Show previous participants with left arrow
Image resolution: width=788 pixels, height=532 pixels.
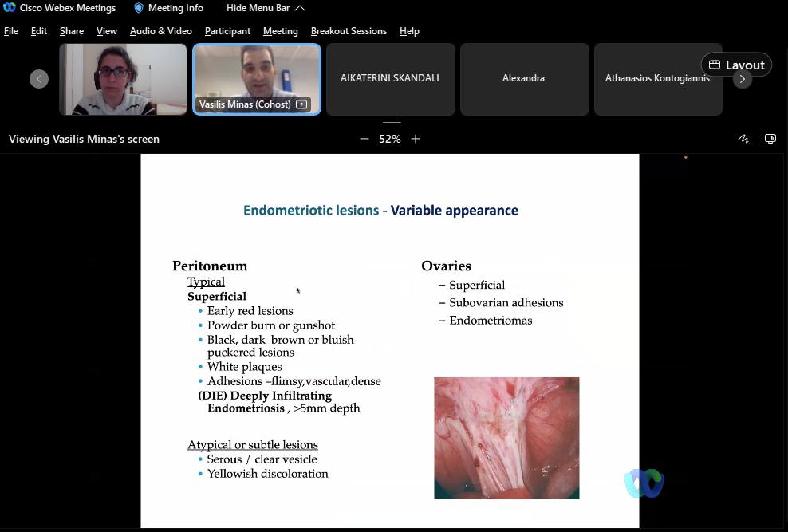39,79
